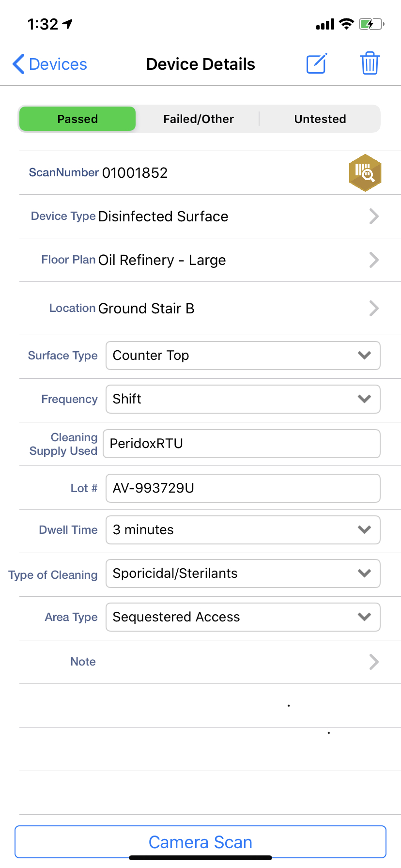The width and height of the screenshot is (401, 868).
Task: Tap the cellular signal bars icon
Action: click(325, 24)
